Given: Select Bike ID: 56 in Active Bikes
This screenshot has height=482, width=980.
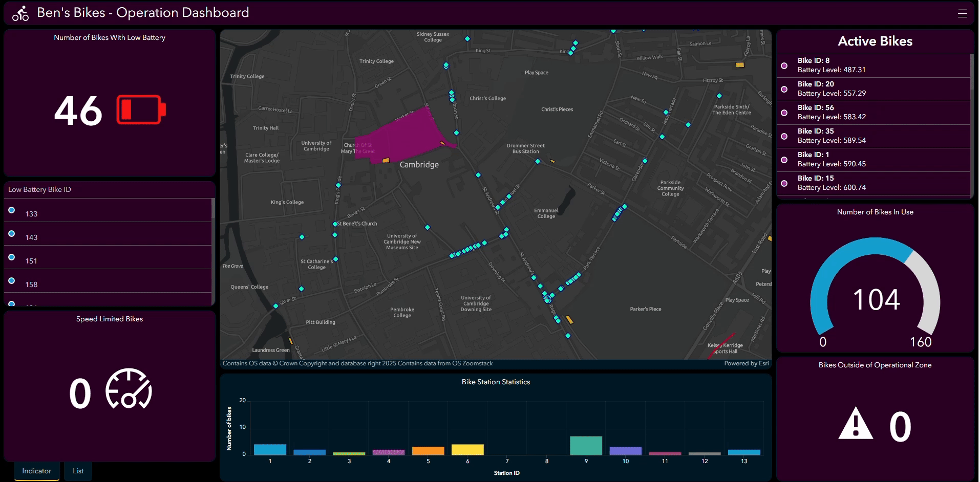Looking at the screenshot, I should coord(874,113).
